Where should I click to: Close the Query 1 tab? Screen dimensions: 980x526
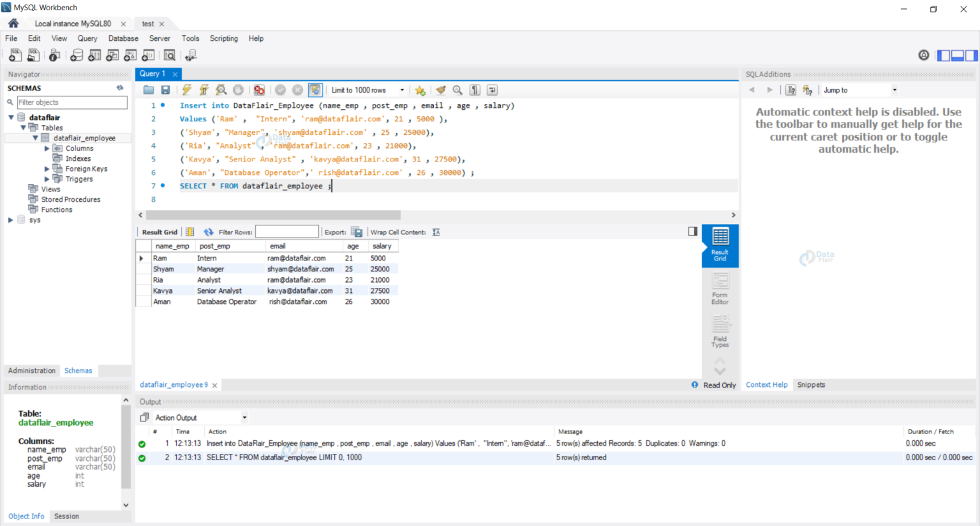point(175,74)
